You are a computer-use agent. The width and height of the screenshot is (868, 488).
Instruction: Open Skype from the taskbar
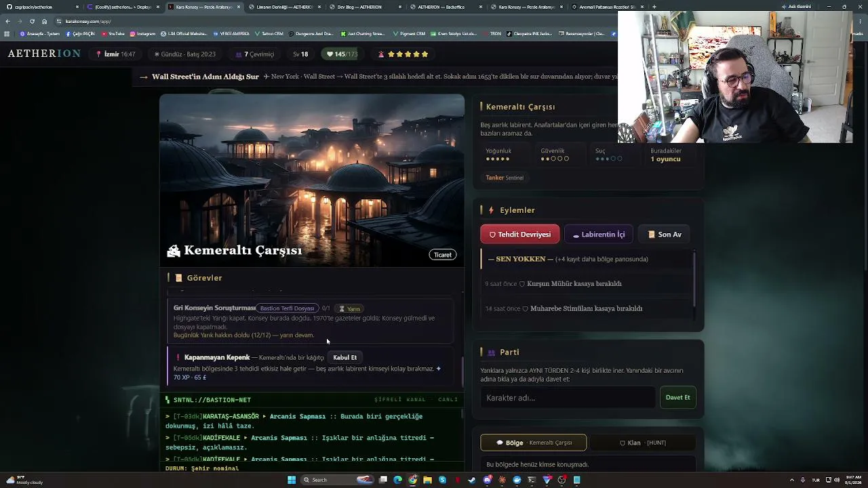point(443,480)
